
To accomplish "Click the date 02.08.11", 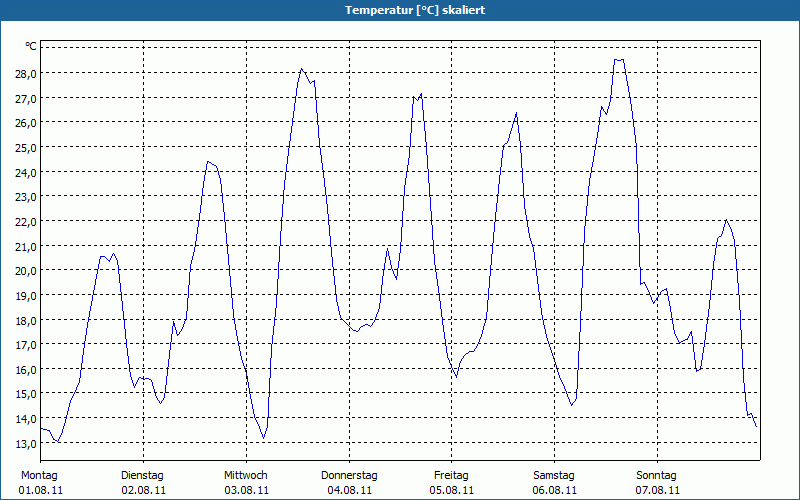I will [x=143, y=491].
